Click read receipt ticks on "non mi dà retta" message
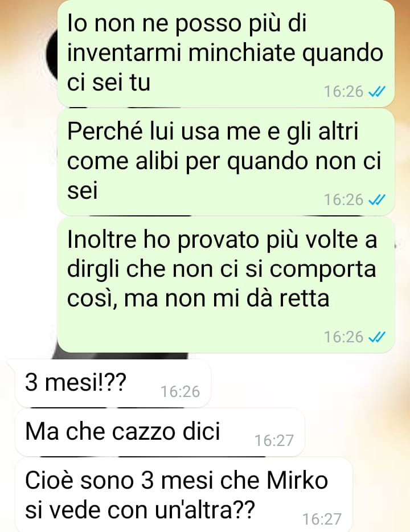The image size is (410, 532). (x=377, y=337)
